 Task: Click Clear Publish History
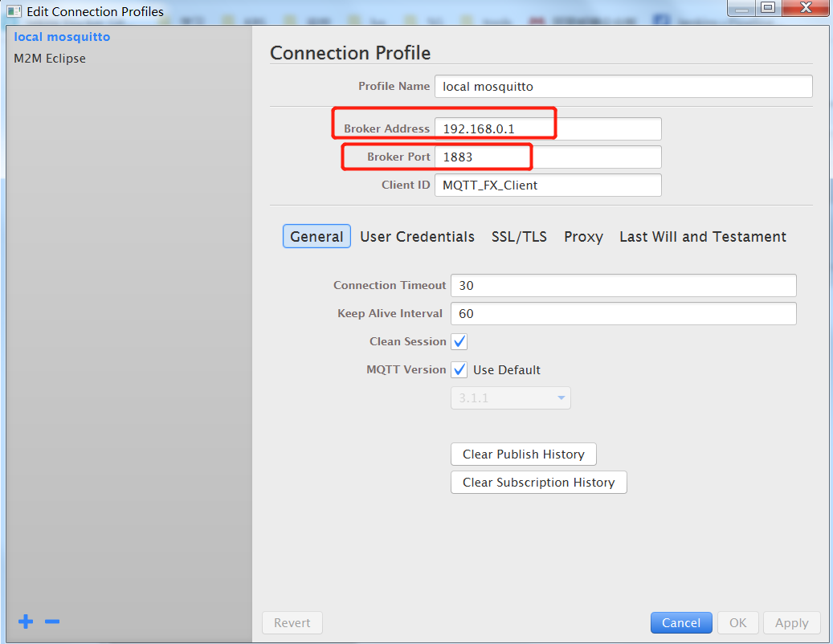pyautogui.click(x=523, y=454)
